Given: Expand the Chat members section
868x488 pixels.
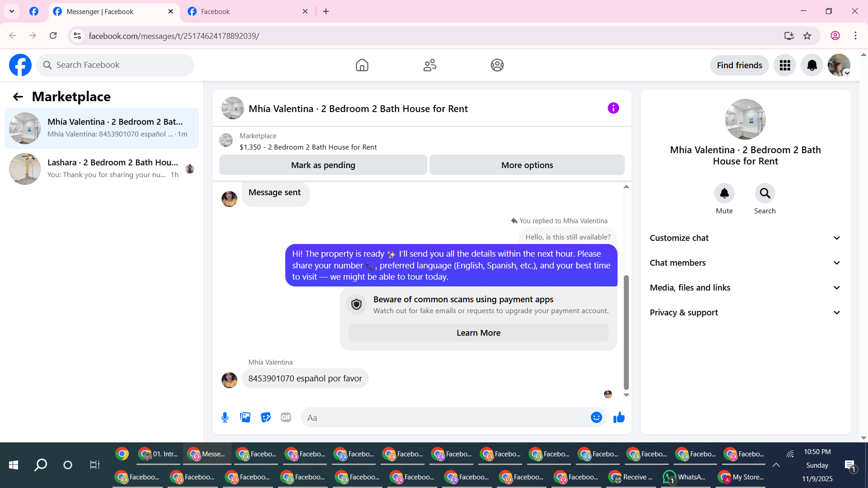Looking at the screenshot, I should tap(745, 263).
